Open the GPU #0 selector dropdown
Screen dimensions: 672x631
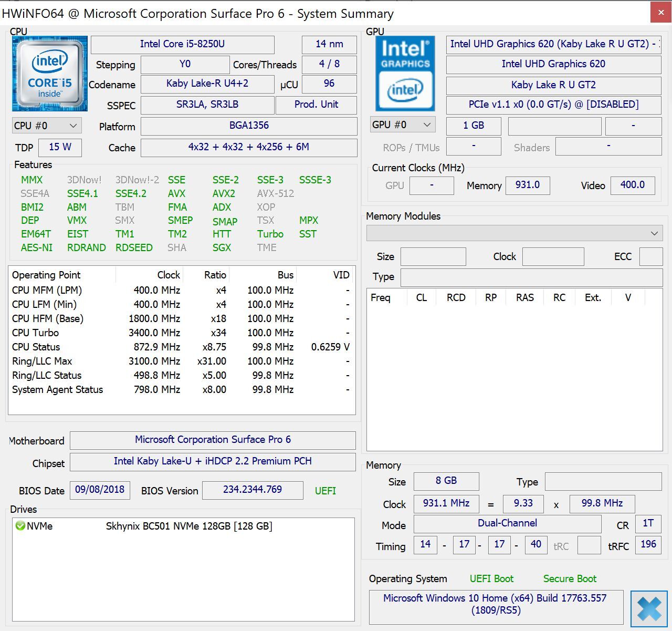[402, 125]
